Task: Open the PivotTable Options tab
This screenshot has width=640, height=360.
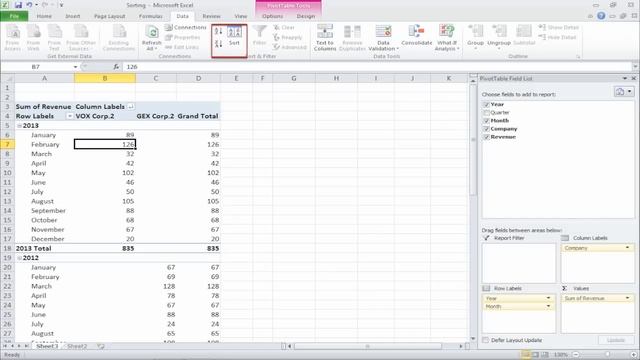Action: pos(272,16)
